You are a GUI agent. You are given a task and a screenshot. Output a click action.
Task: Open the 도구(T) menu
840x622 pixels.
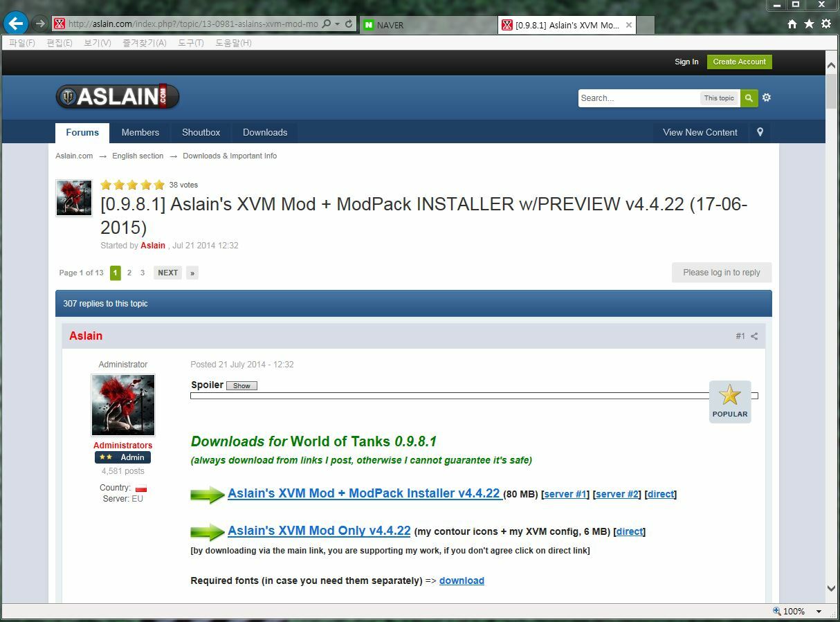[x=191, y=43]
